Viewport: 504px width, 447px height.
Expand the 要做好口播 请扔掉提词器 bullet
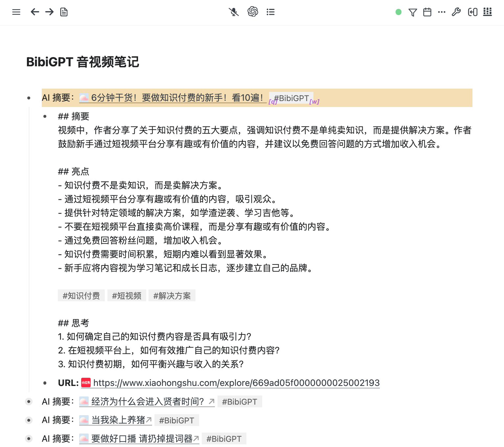29,438
